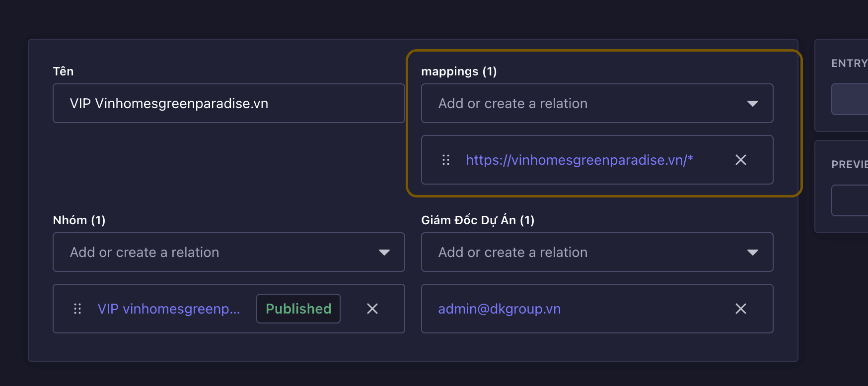Remove the admin@dkgroup.vn relation
The height and width of the screenshot is (386, 868).
(x=740, y=309)
